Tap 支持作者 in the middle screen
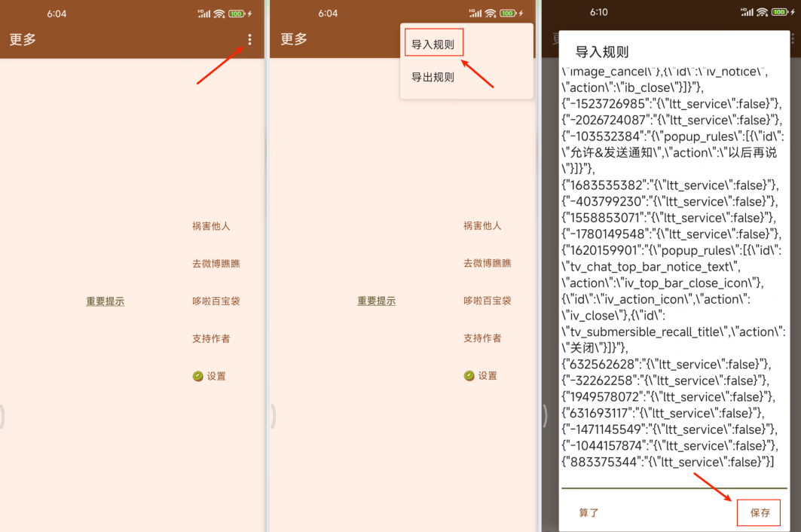The height and width of the screenshot is (532, 801). click(x=482, y=338)
